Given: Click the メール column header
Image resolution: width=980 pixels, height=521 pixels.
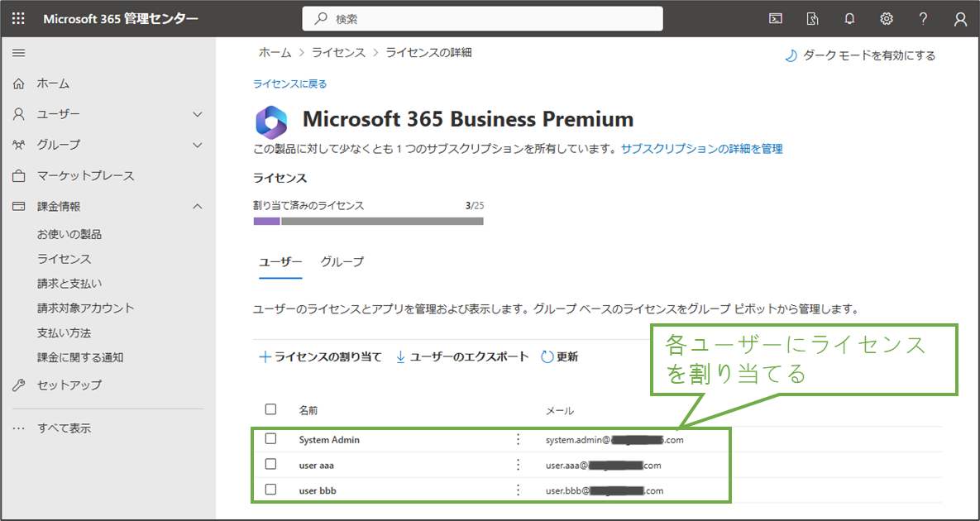Looking at the screenshot, I should pyautogui.click(x=560, y=410).
